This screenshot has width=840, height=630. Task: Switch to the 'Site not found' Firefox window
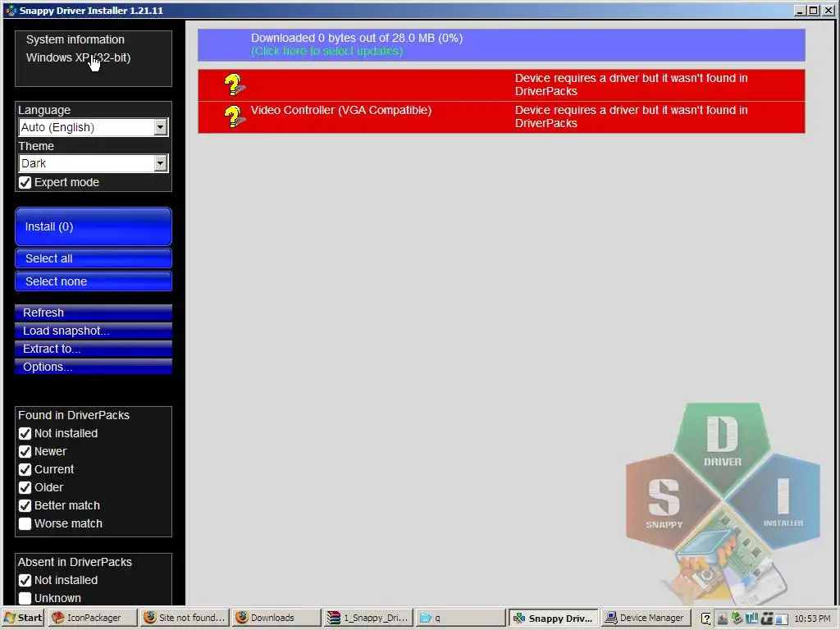[x=185, y=618]
